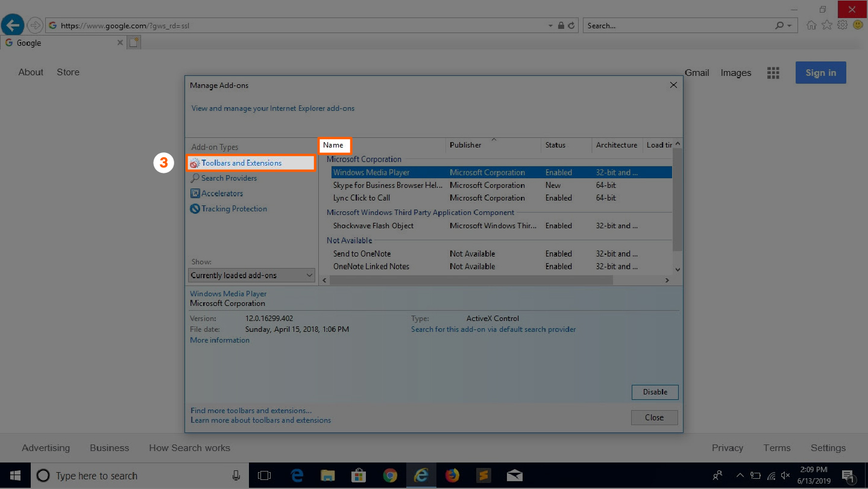The width and height of the screenshot is (868, 489).
Task: Click the volume icon in system tray
Action: (x=785, y=476)
